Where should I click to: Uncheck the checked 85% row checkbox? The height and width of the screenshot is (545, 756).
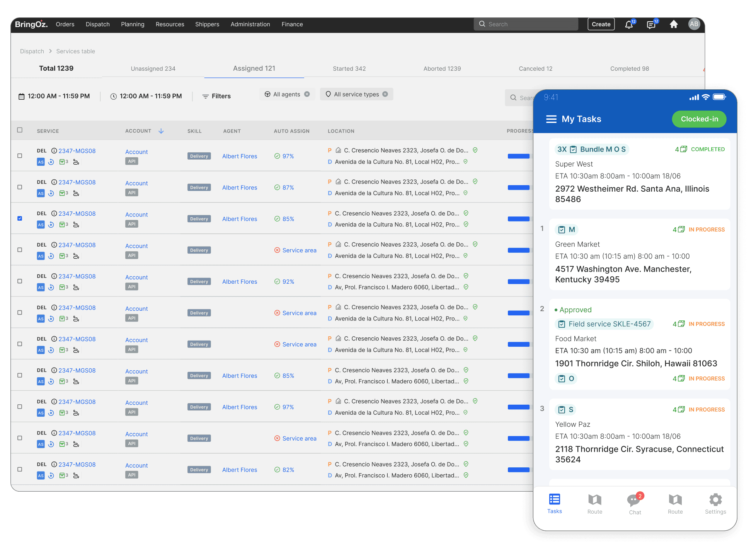(20, 218)
